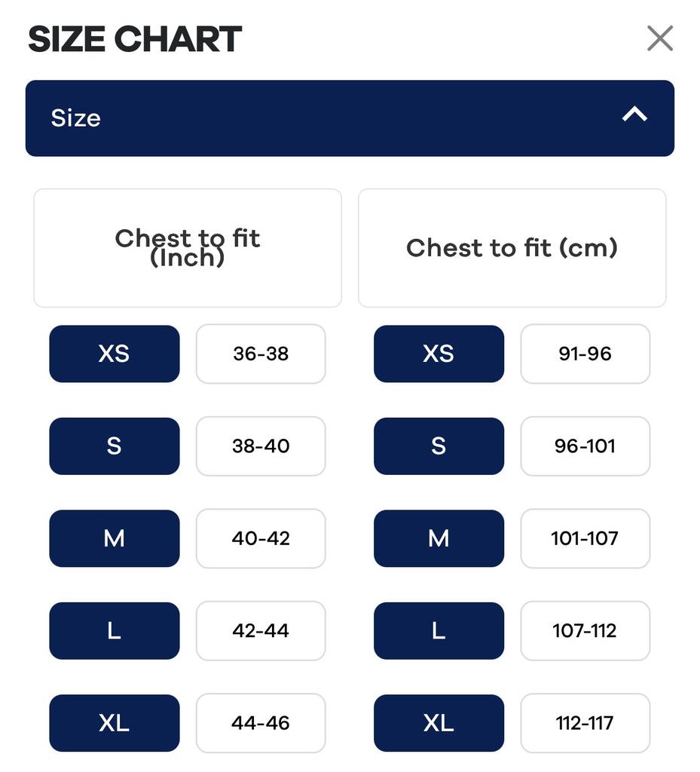Select the Chest to fit (cm) header

click(512, 248)
